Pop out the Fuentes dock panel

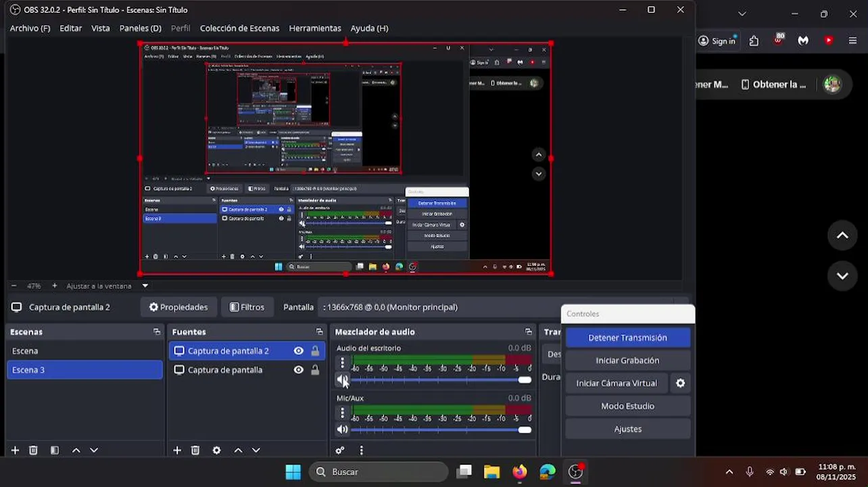point(320,332)
